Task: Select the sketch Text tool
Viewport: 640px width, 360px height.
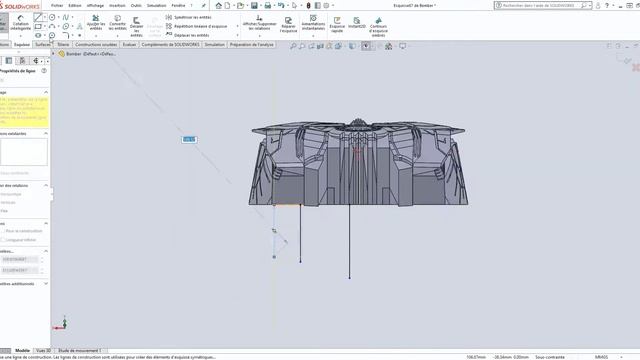Action: [x=79, y=27]
